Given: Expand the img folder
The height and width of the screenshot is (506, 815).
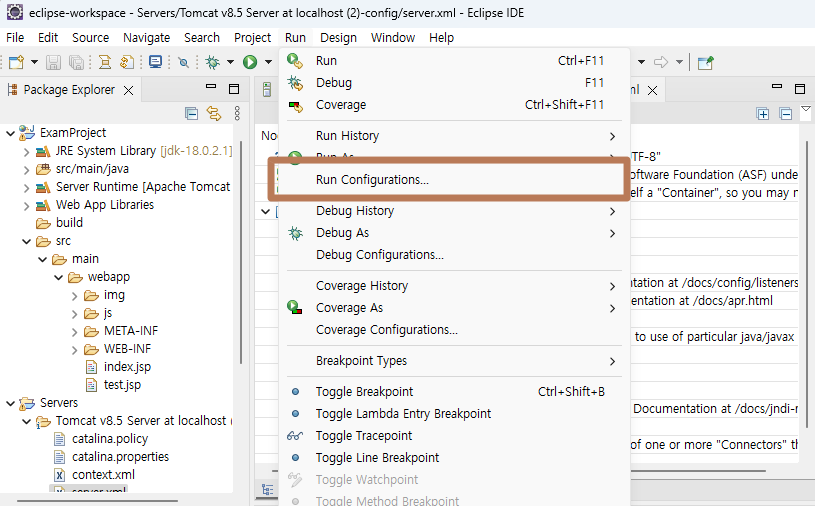Looking at the screenshot, I should point(74,296).
